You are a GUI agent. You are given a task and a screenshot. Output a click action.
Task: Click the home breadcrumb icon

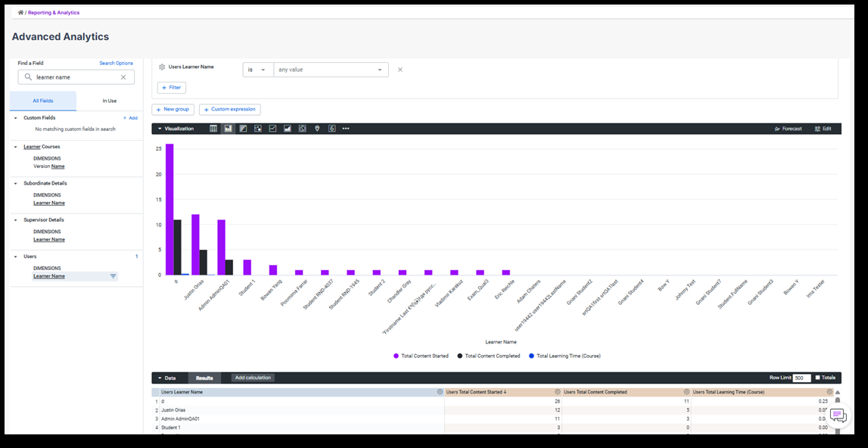tap(20, 12)
